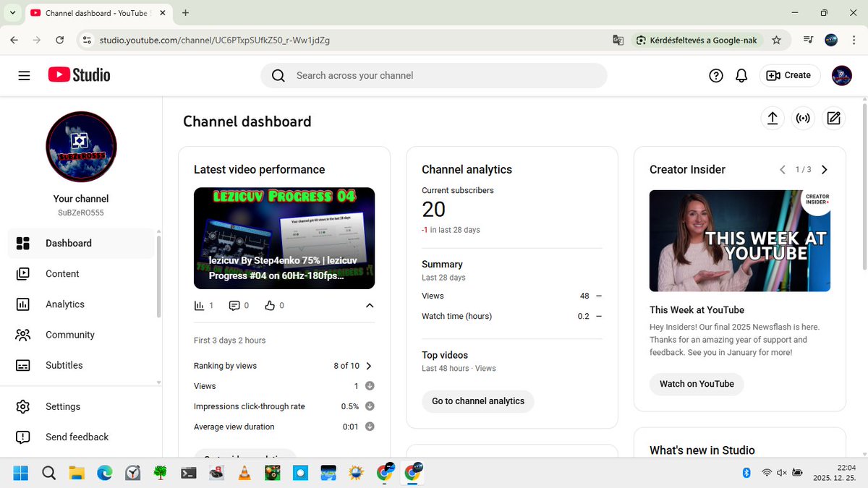Open File Explorer from taskbar
The width and height of the screenshot is (868, 488).
point(77,473)
